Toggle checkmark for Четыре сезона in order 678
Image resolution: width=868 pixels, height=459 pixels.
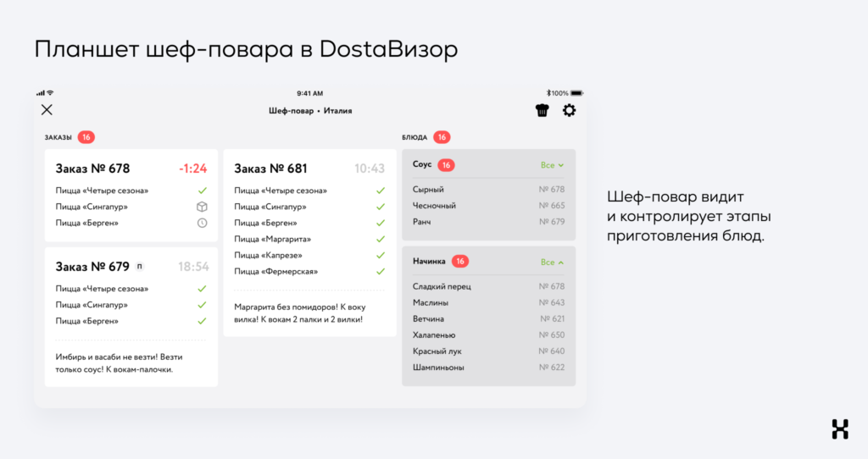tap(202, 191)
